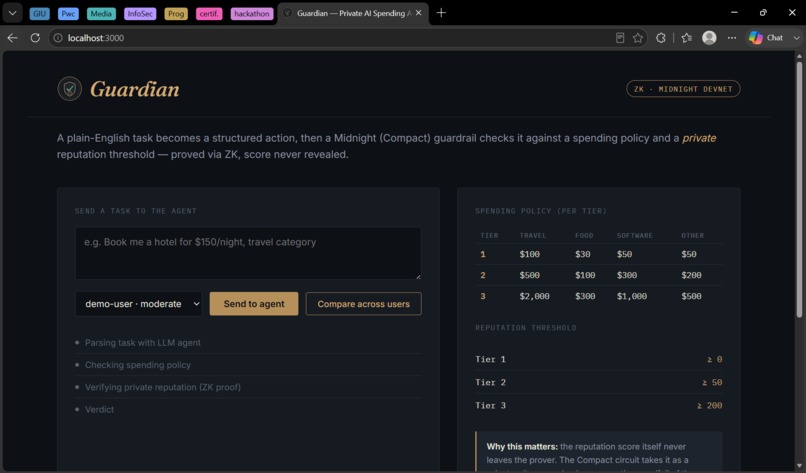Image resolution: width=806 pixels, height=473 pixels.
Task: Click the browser back arrow
Action: point(12,38)
